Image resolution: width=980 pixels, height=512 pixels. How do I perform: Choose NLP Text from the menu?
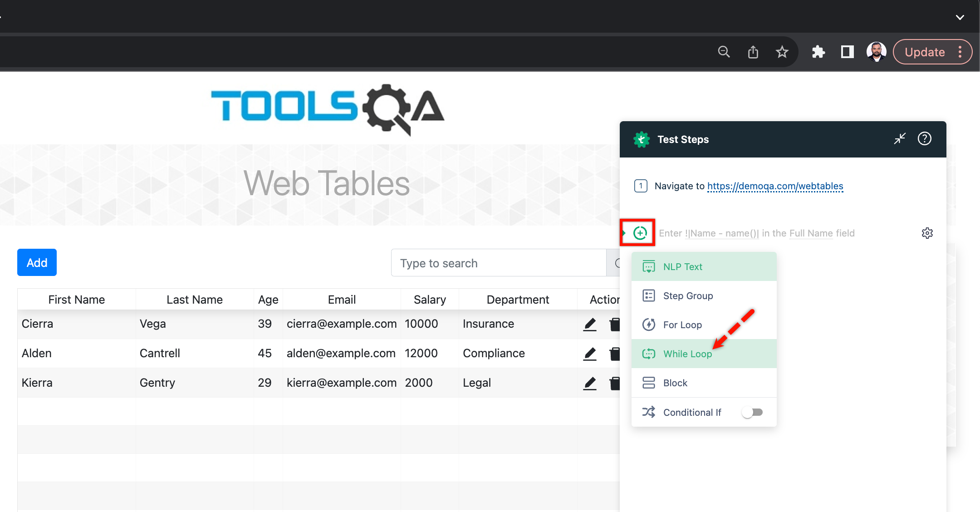[x=704, y=266]
